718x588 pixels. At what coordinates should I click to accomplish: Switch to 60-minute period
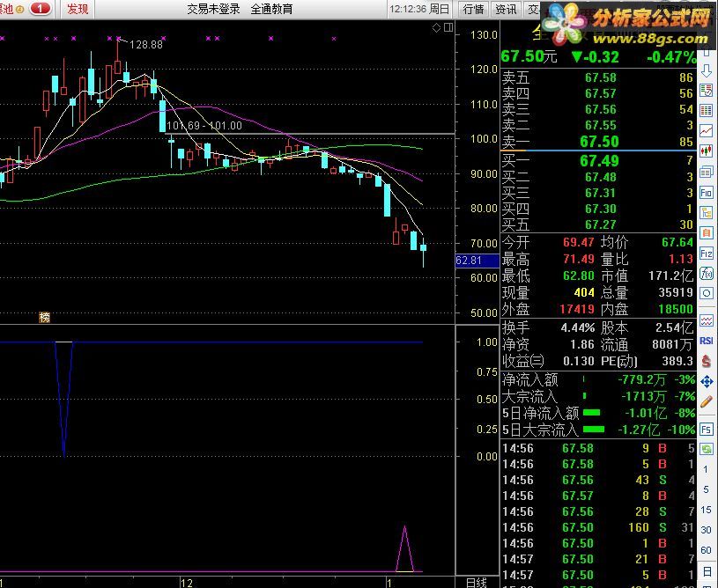tap(706, 550)
